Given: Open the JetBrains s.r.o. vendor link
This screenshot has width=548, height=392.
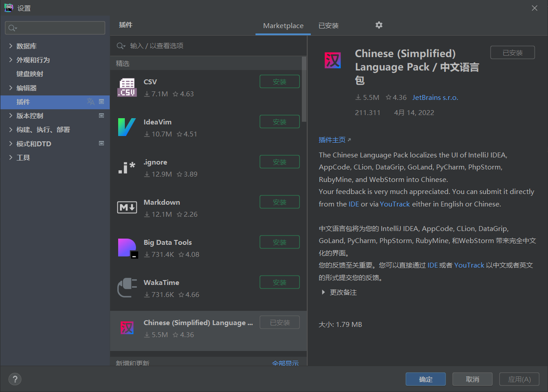Looking at the screenshot, I should coord(435,97).
